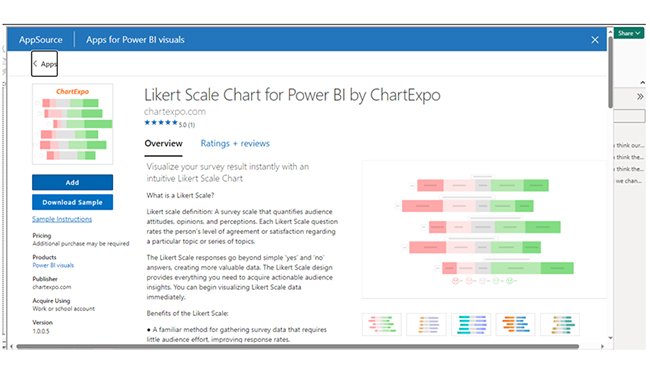Open the first red-green chart thumbnail
This screenshot has height=370, width=650.
[381, 324]
